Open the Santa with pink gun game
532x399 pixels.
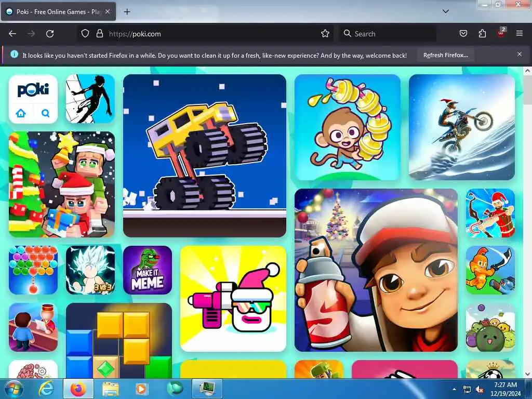coord(233,299)
